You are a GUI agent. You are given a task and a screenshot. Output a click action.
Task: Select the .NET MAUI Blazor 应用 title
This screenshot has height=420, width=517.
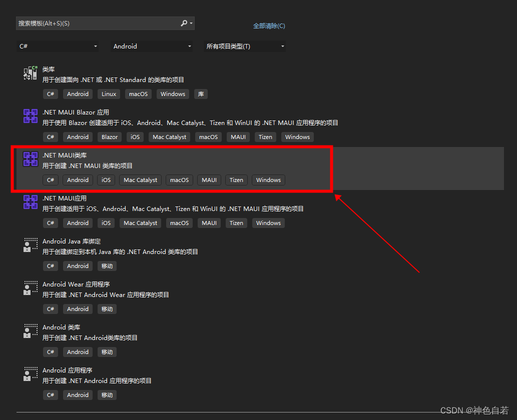tap(76, 112)
